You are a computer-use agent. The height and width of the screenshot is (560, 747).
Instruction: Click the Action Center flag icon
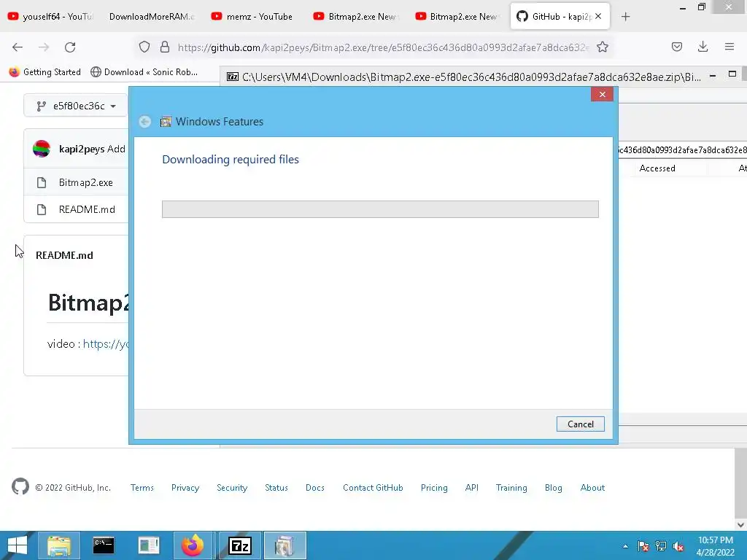[643, 546]
